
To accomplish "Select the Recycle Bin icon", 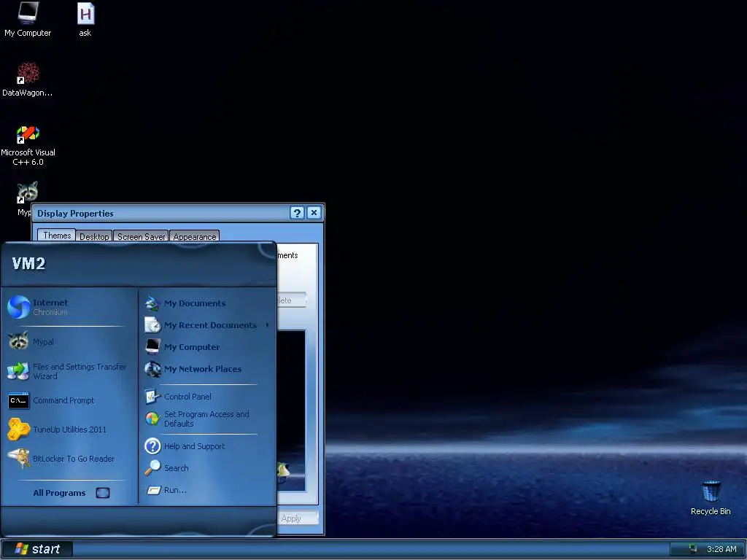I will point(711,497).
